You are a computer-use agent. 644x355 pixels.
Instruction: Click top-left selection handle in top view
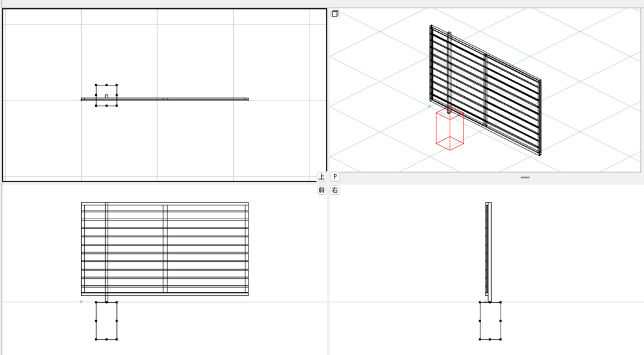[96, 85]
